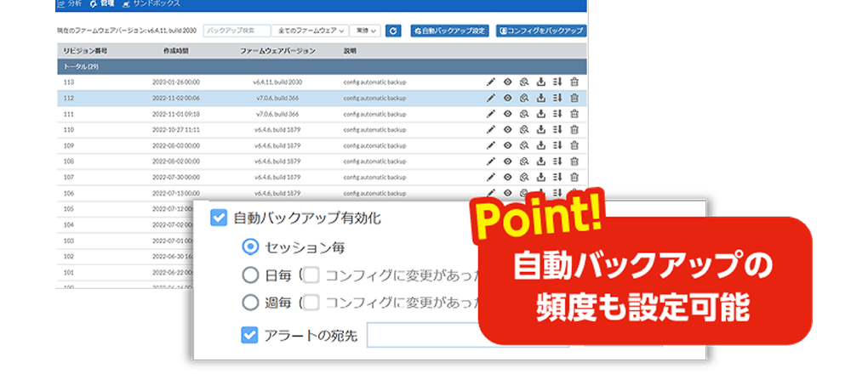Delete revision 113 with the trash icon
Screen dimensions: 868x374
click(574, 82)
